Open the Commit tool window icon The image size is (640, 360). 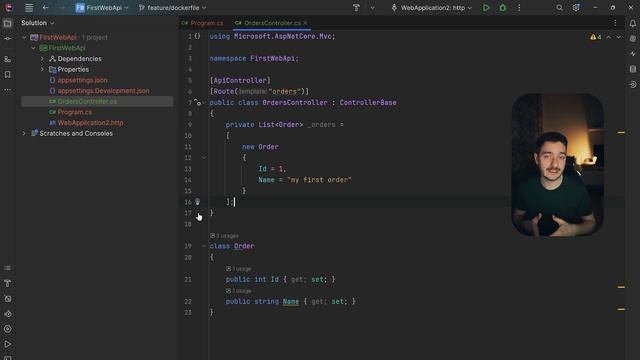7,38
